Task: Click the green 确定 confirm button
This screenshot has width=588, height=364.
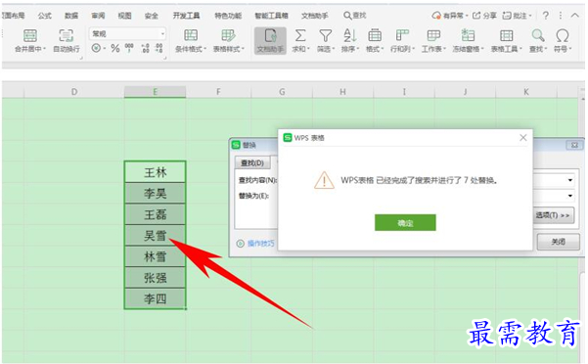Action: [405, 223]
